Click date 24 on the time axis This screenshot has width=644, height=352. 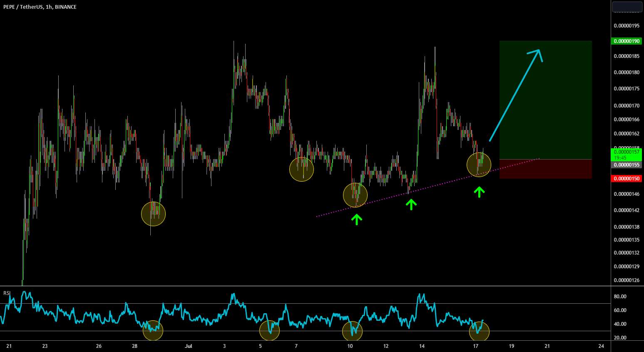click(x=601, y=346)
